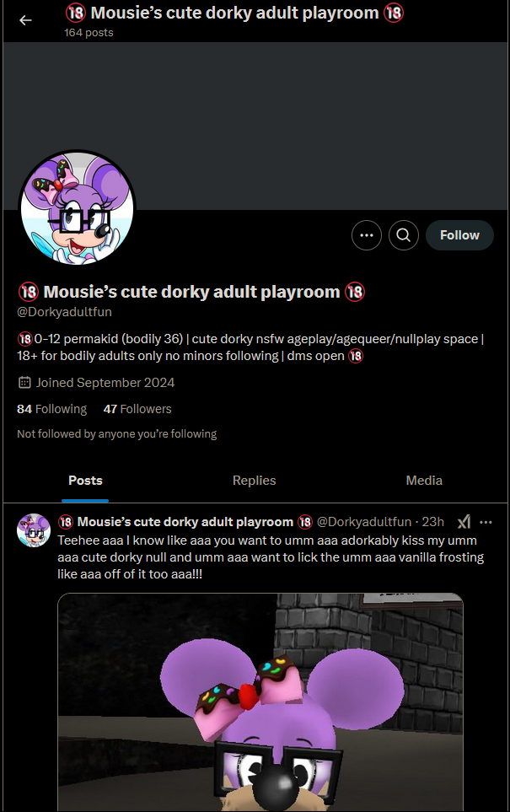Screen dimensions: 510x812
Task: Open the profile's three-dot more options menu
Action: (367, 235)
